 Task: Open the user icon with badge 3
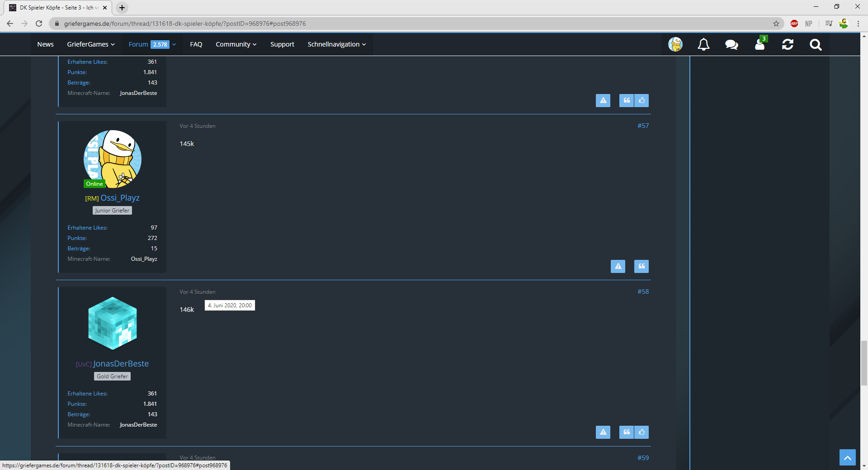pyautogui.click(x=760, y=44)
